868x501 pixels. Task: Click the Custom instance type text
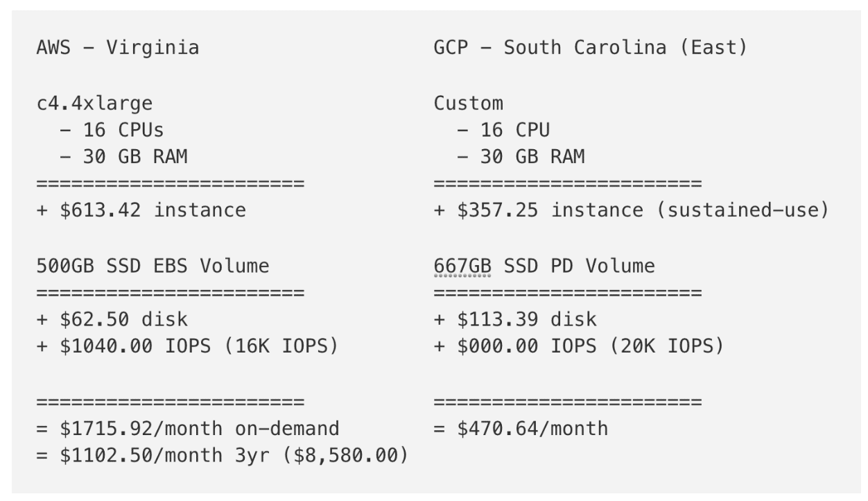469,103
